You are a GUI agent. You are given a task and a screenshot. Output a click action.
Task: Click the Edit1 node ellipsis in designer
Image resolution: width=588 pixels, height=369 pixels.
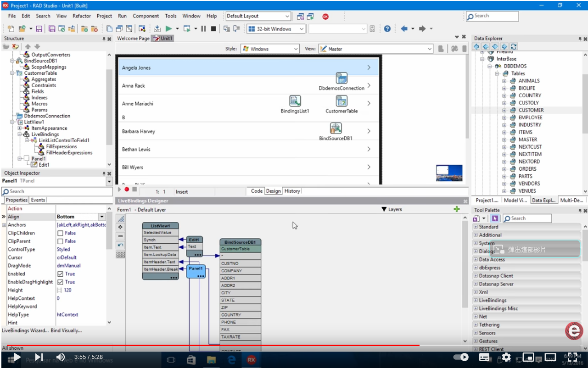pyautogui.click(x=198, y=254)
